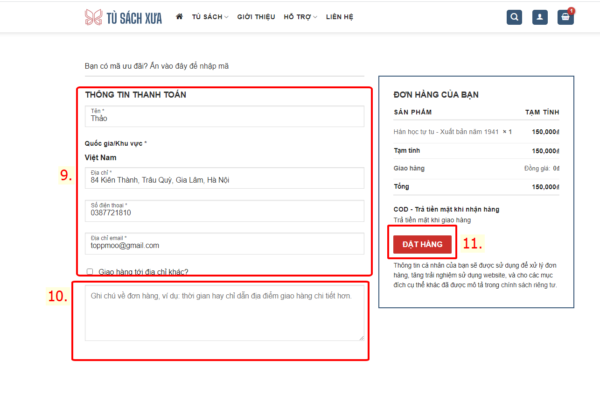Open the user account icon

(540, 17)
